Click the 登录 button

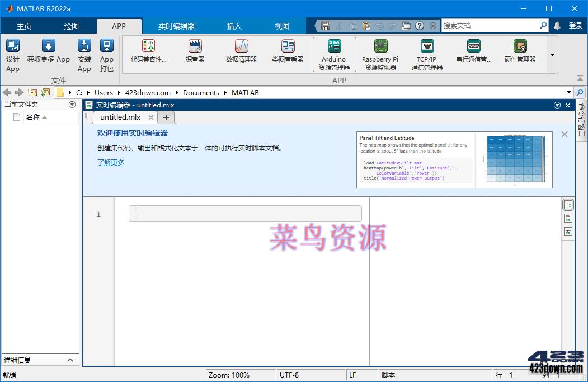click(x=577, y=25)
